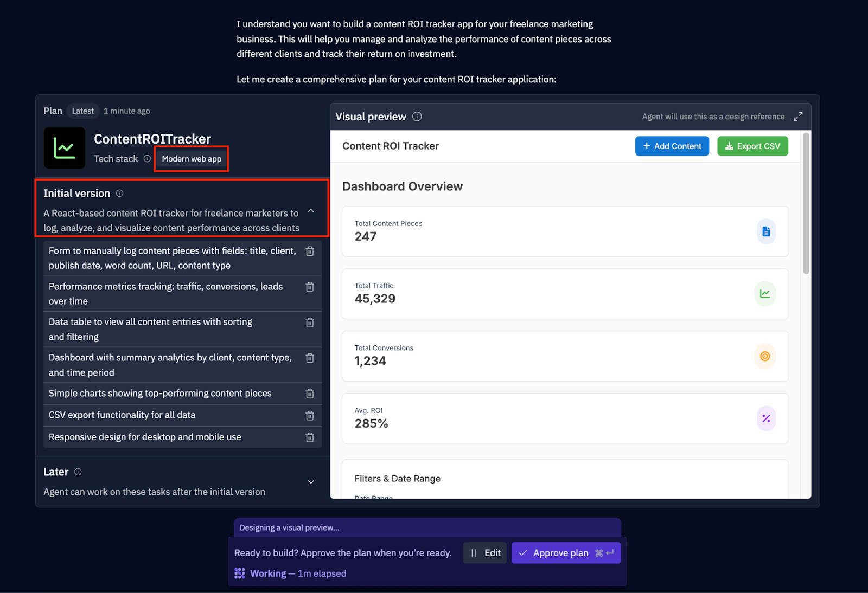
Task: Expand the Later tasks section
Action: pos(311,482)
